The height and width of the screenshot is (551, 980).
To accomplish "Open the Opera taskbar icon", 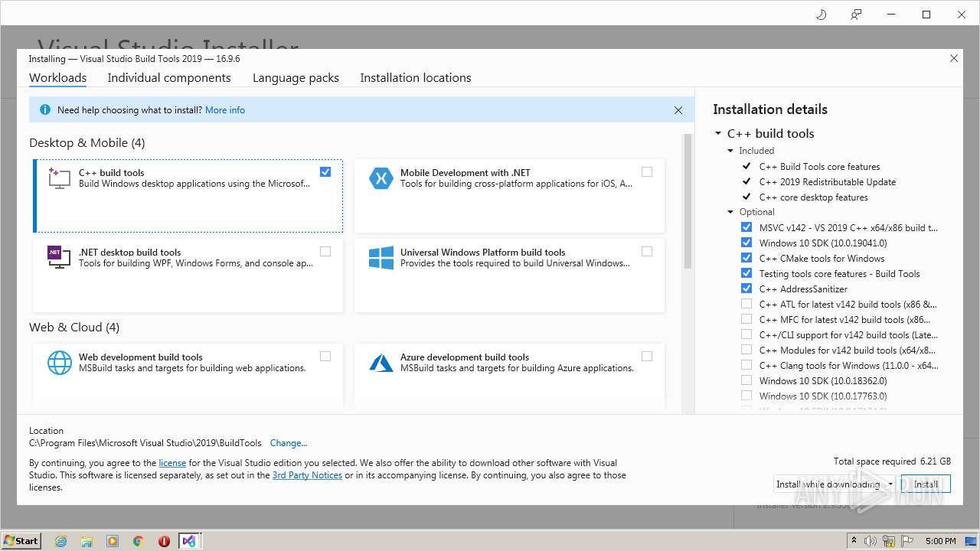I will tap(164, 541).
